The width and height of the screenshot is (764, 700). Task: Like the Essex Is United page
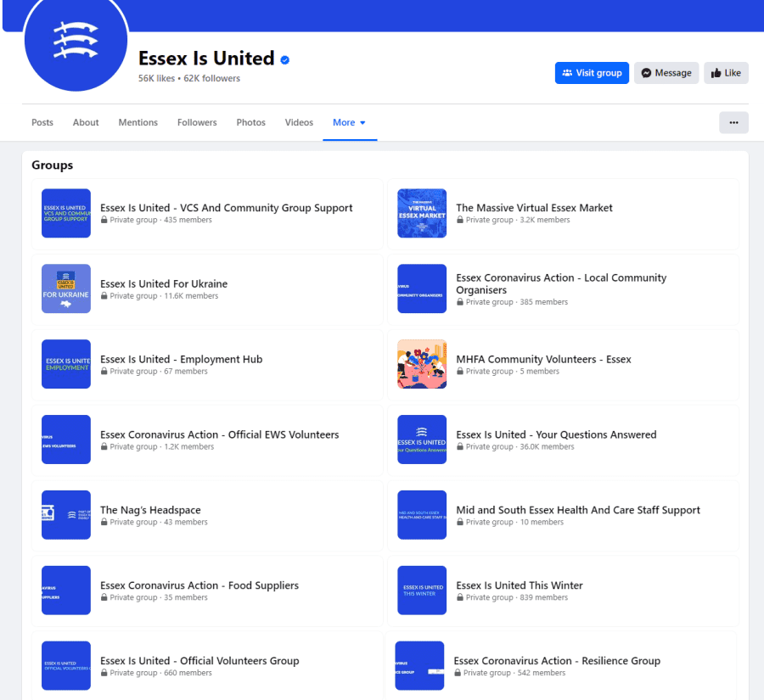point(726,73)
